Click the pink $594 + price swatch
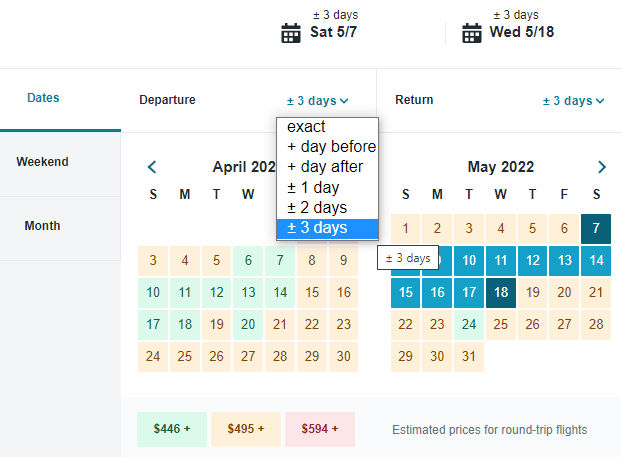621x457 pixels. (320, 429)
